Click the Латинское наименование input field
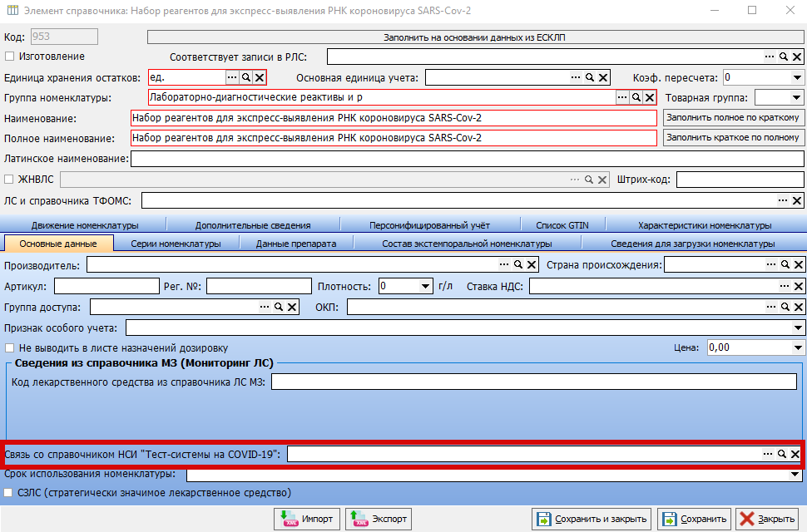This screenshot has width=807, height=532. pos(467,158)
